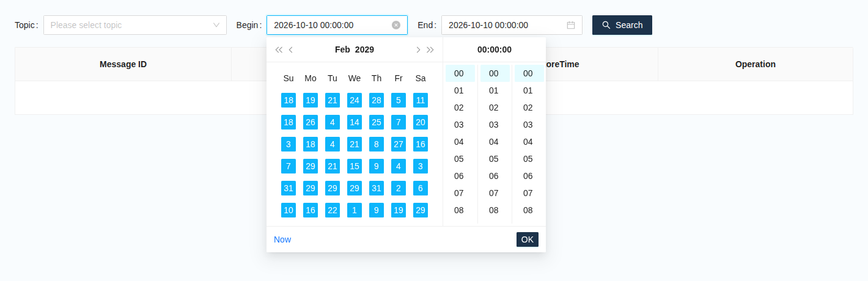
Task: Pick date 5 in the calendar
Action: point(399,100)
